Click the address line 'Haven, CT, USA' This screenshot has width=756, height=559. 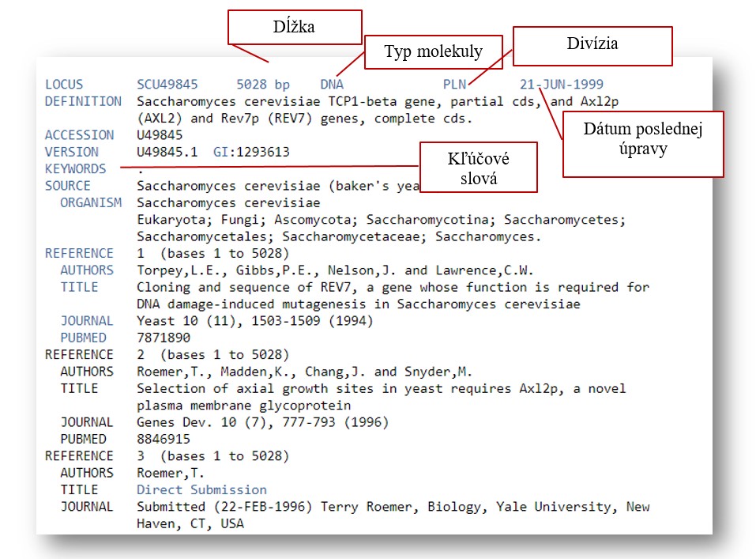pyautogui.click(x=190, y=524)
